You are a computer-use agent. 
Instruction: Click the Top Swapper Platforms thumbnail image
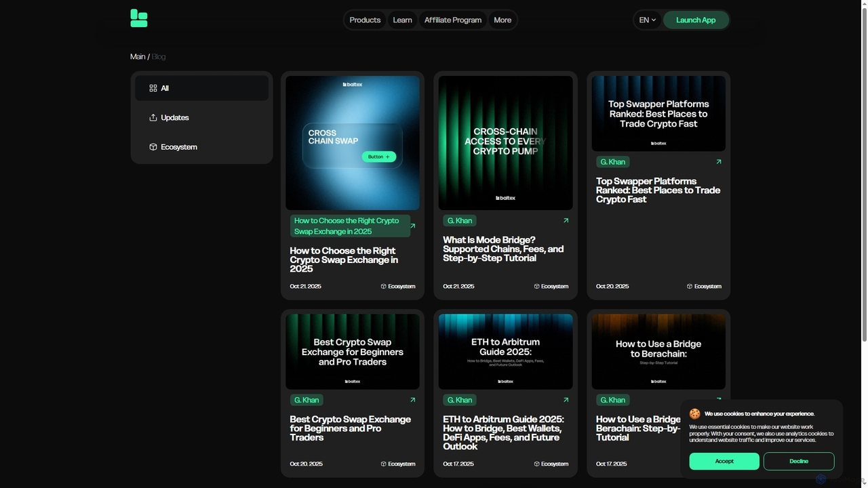coord(658,113)
